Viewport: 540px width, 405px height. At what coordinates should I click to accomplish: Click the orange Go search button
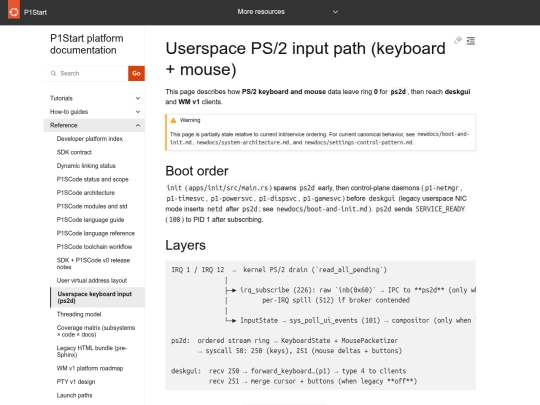136,73
